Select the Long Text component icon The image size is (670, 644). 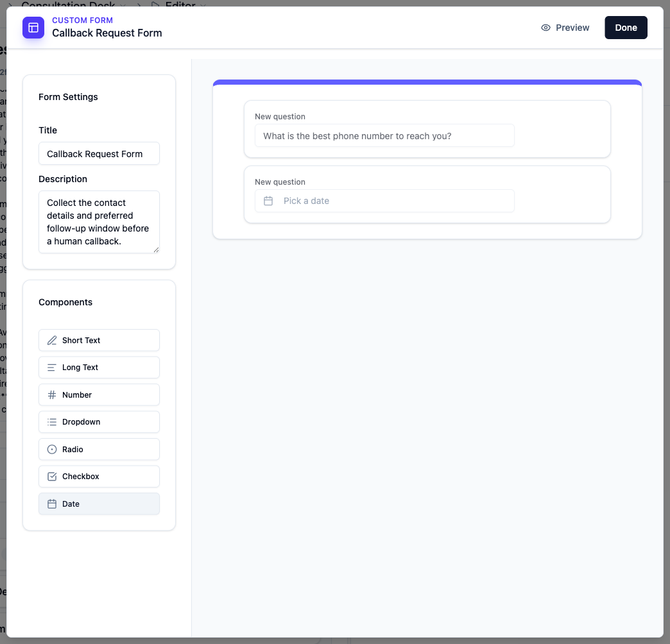52,367
